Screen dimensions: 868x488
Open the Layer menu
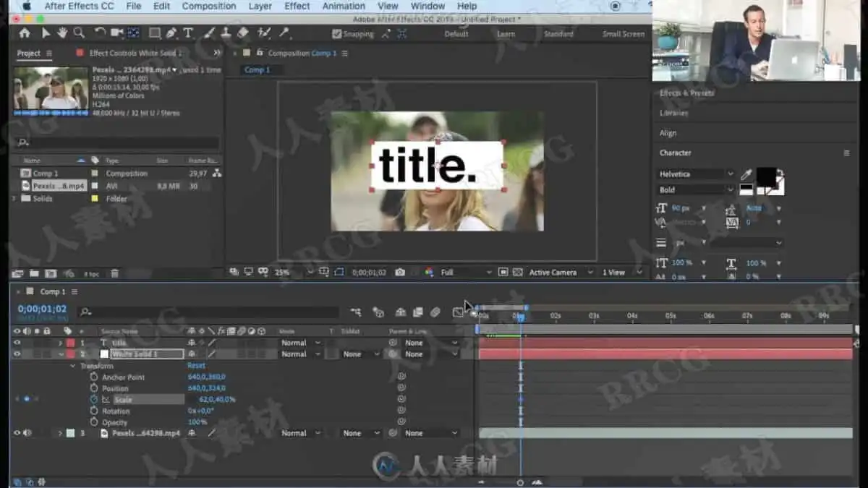(x=260, y=6)
